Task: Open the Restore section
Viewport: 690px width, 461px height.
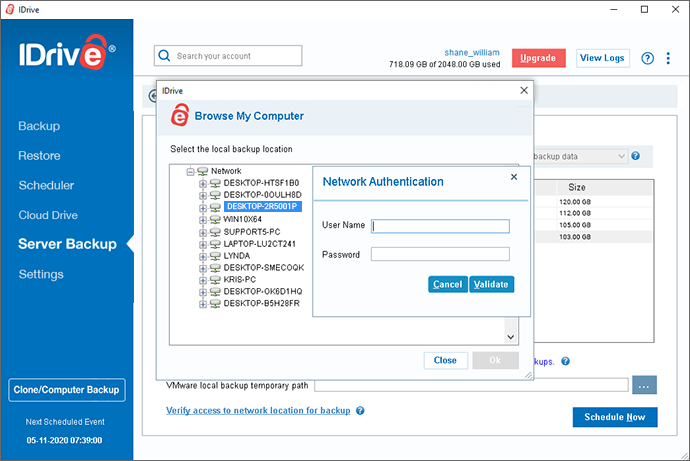Action: point(39,156)
